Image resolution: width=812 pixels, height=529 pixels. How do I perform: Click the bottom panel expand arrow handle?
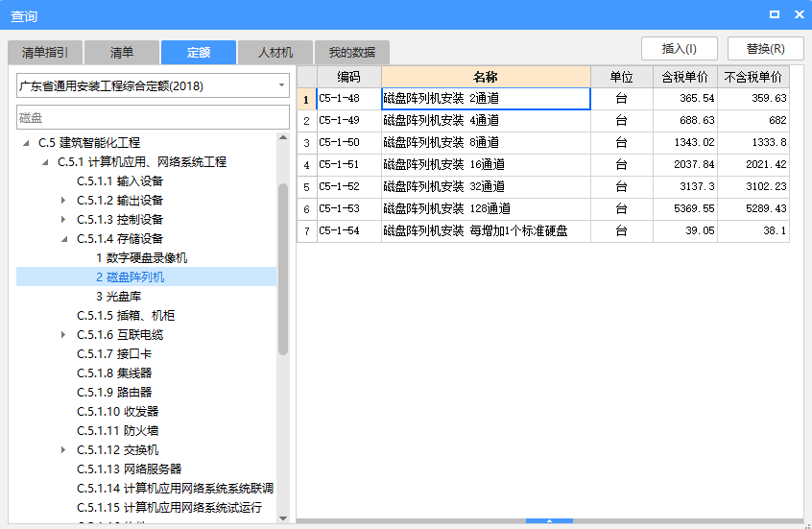[549, 520]
